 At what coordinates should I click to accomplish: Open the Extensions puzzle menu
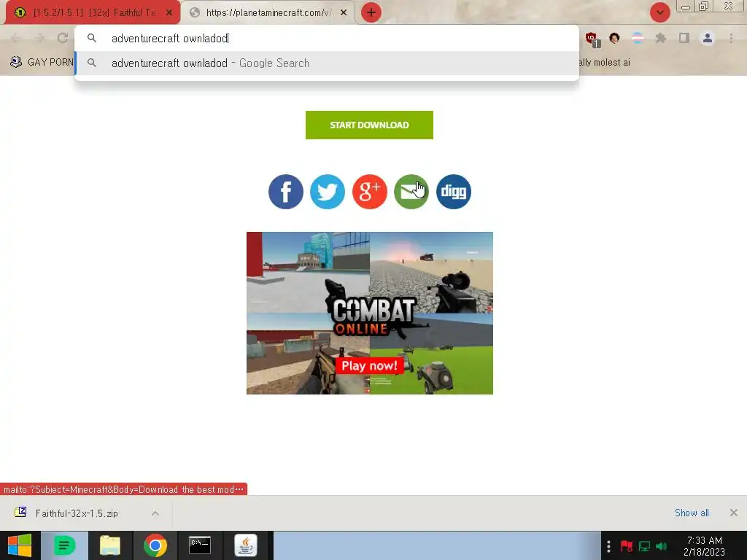coord(661,38)
